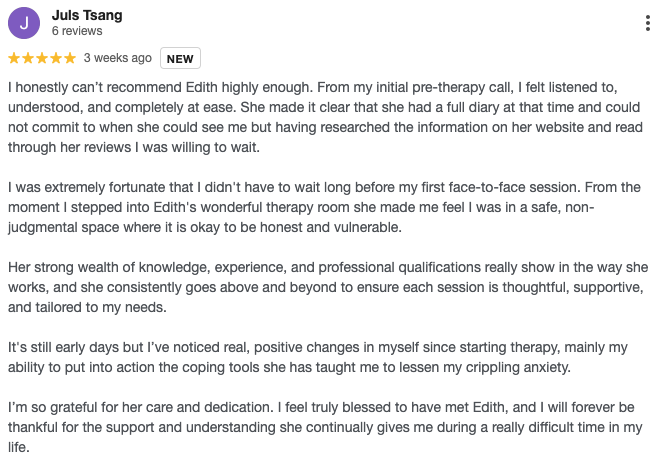Screen dimensions: 669x462
Task: Click the NEW badge beside the date
Action: point(179,59)
